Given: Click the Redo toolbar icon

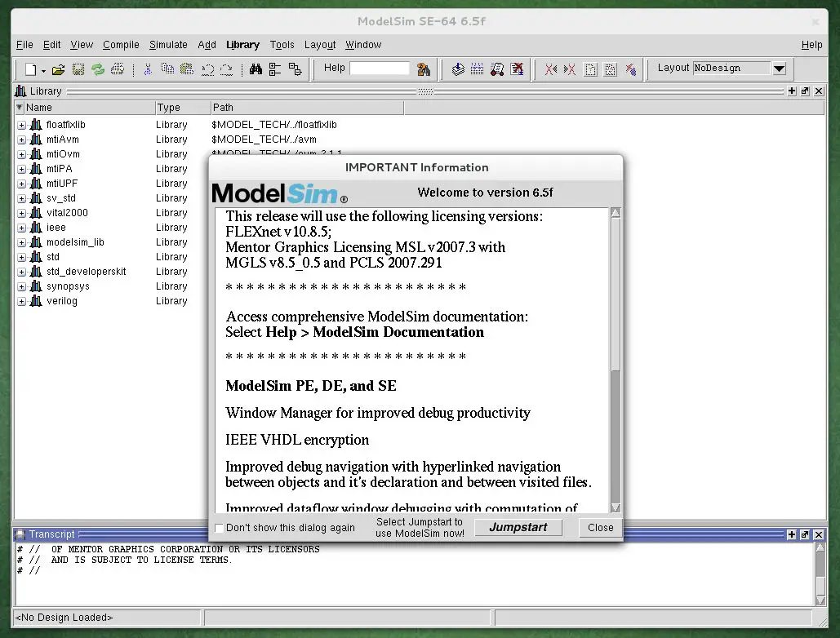Looking at the screenshot, I should [x=227, y=69].
